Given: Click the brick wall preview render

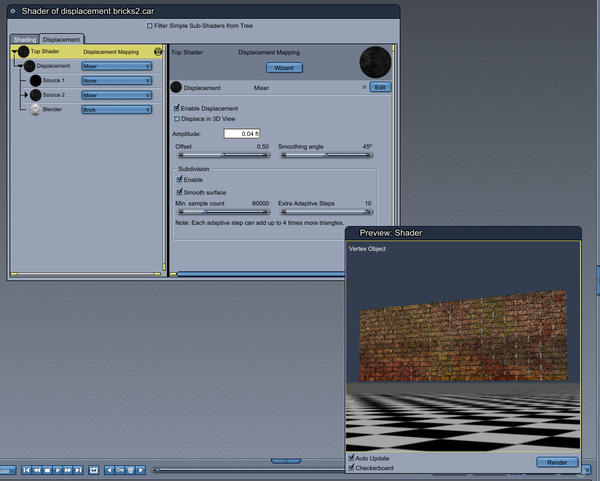Looking at the screenshot, I should tap(463, 336).
